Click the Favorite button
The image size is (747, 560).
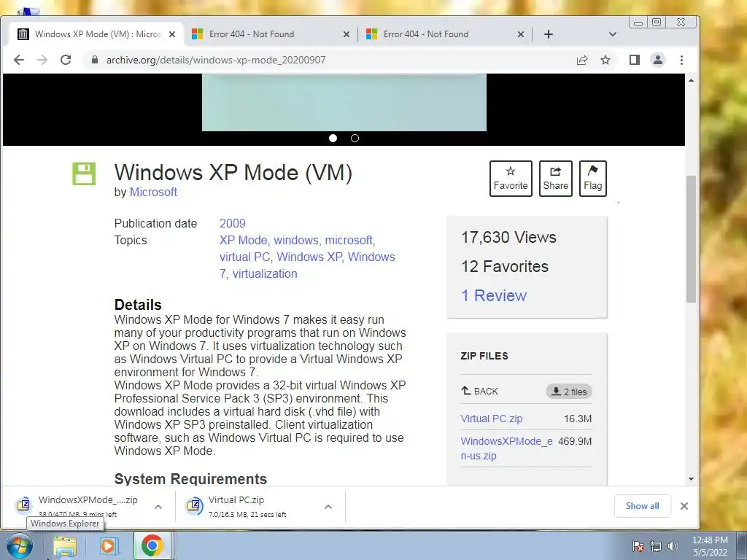tap(511, 179)
